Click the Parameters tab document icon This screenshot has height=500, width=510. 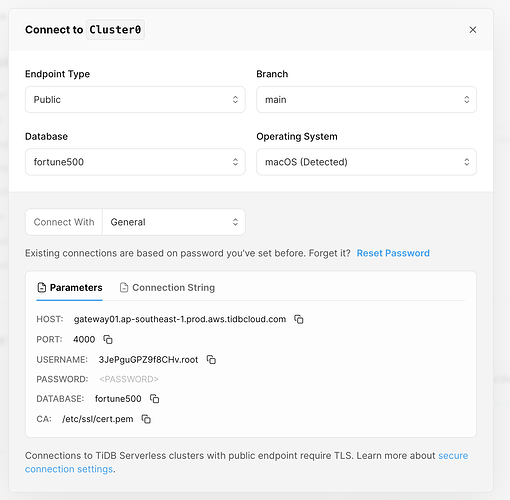(x=42, y=287)
